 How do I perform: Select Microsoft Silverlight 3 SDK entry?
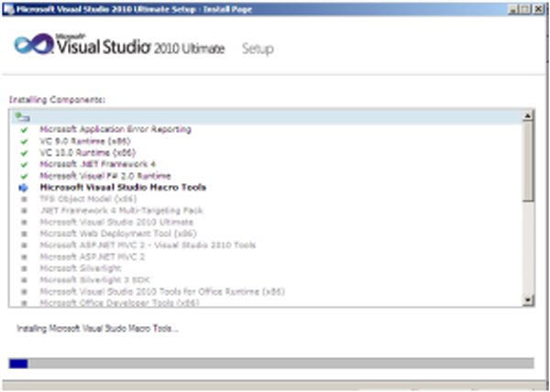[95, 280]
